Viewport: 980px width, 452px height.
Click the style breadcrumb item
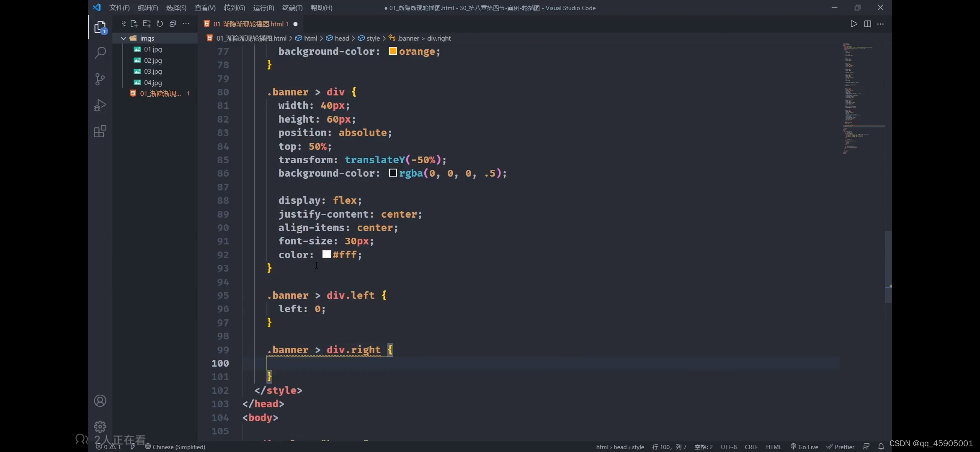373,38
